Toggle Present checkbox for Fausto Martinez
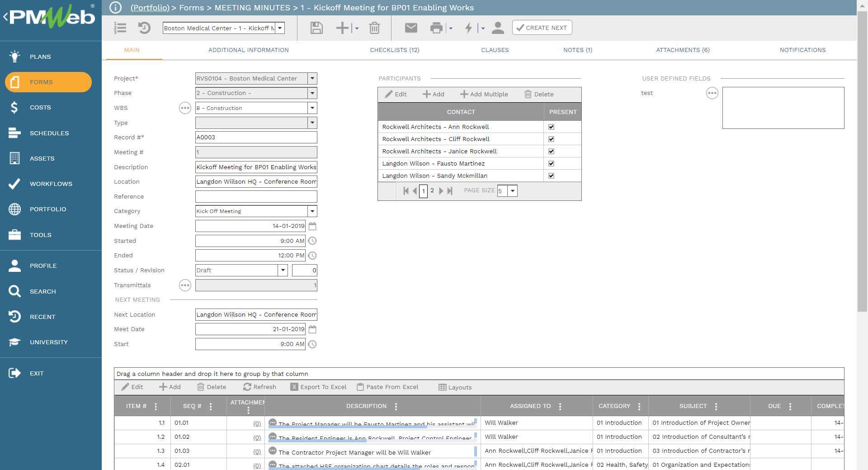Screen dimensions: 868x470 coord(551,164)
